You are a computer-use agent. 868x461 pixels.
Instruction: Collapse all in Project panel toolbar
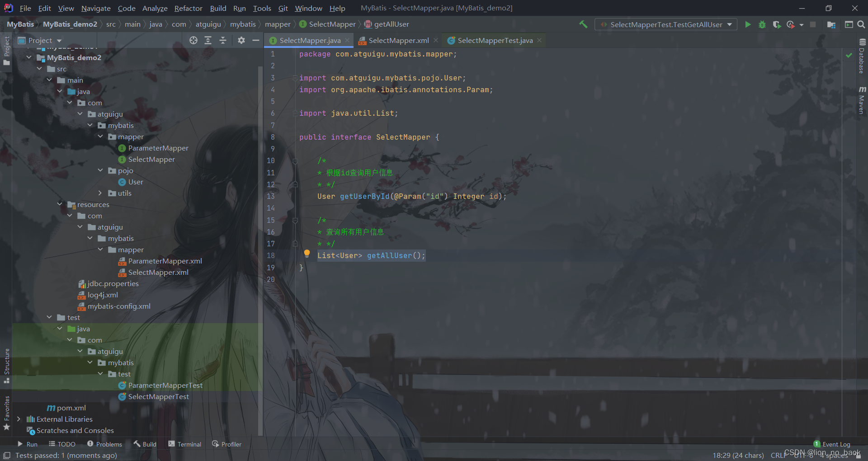click(x=223, y=40)
